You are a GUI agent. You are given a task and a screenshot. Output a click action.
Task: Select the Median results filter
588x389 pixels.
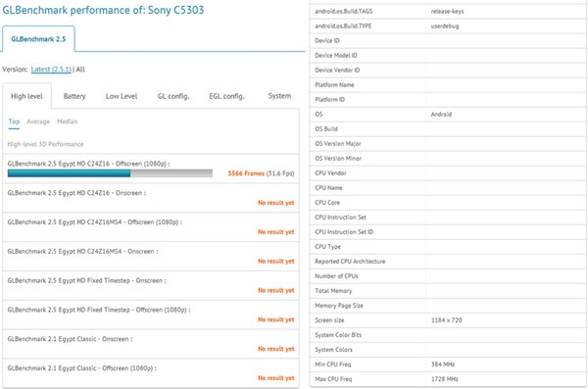coord(67,122)
